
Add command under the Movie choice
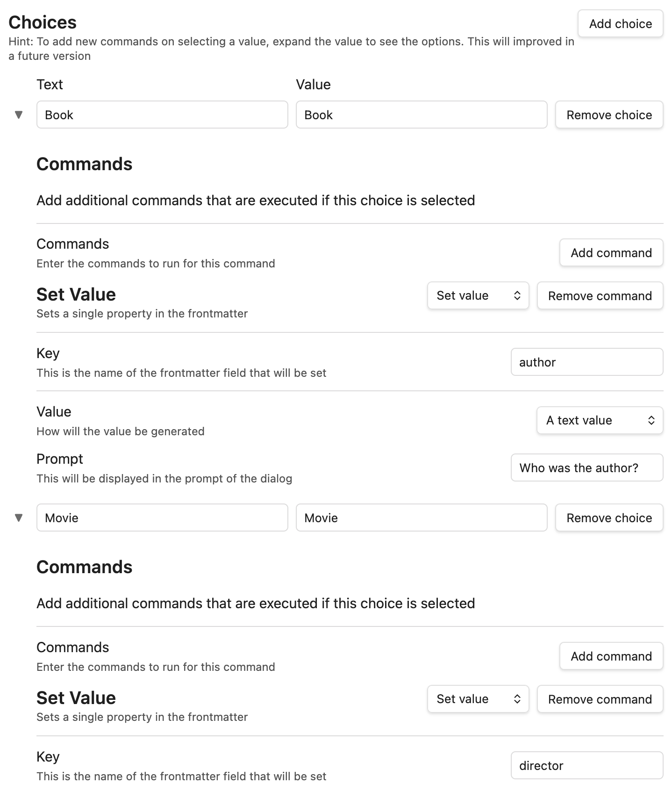[x=611, y=656]
